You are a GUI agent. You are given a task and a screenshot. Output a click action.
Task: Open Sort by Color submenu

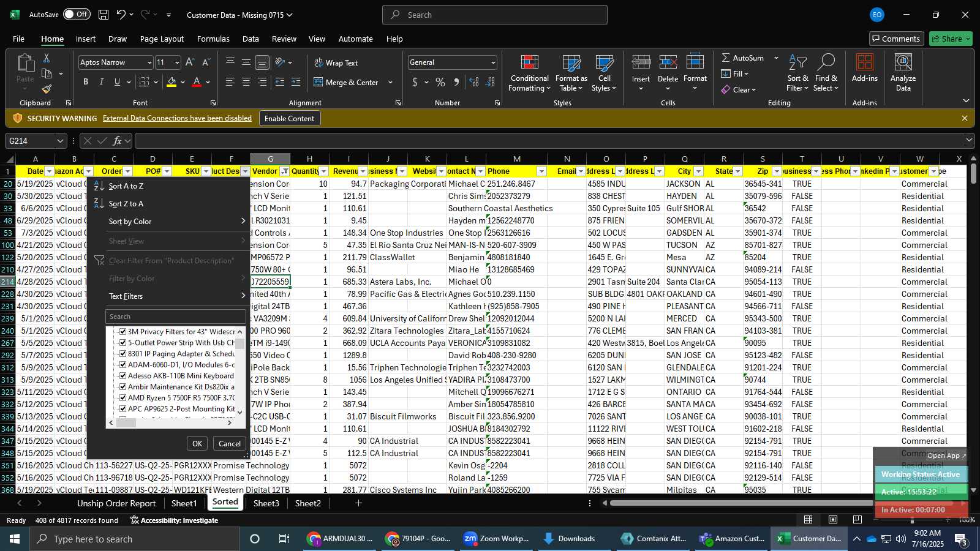[x=168, y=222]
